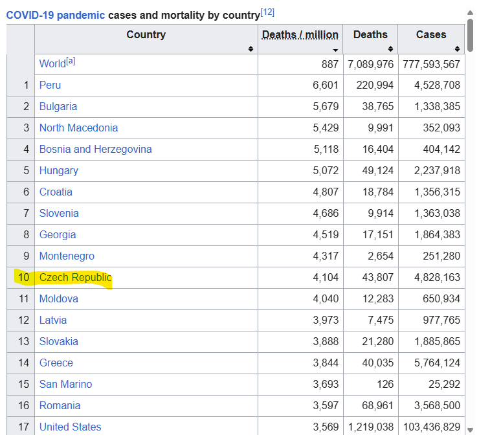Screen dimensions: 479x448
Task: Open reference [12] footnote link
Action: (x=267, y=12)
